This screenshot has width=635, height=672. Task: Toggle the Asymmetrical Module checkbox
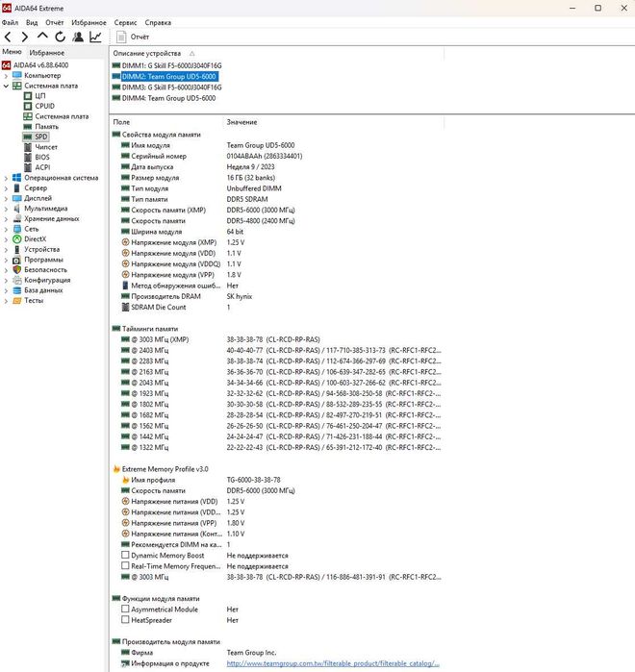[x=125, y=609]
